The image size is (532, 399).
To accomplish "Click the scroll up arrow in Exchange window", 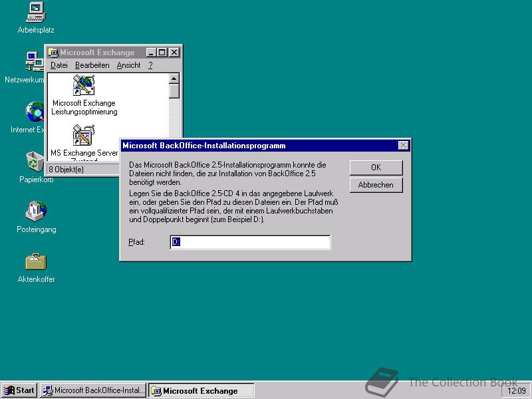I will pos(174,78).
